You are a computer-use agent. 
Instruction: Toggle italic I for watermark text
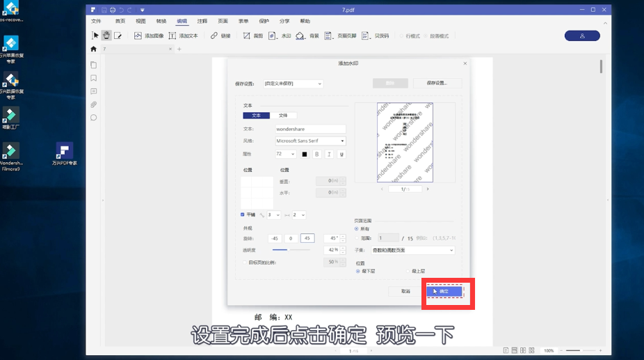(x=329, y=155)
